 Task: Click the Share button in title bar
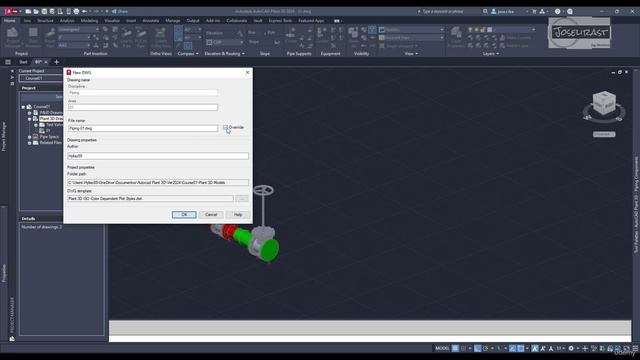(120, 11)
